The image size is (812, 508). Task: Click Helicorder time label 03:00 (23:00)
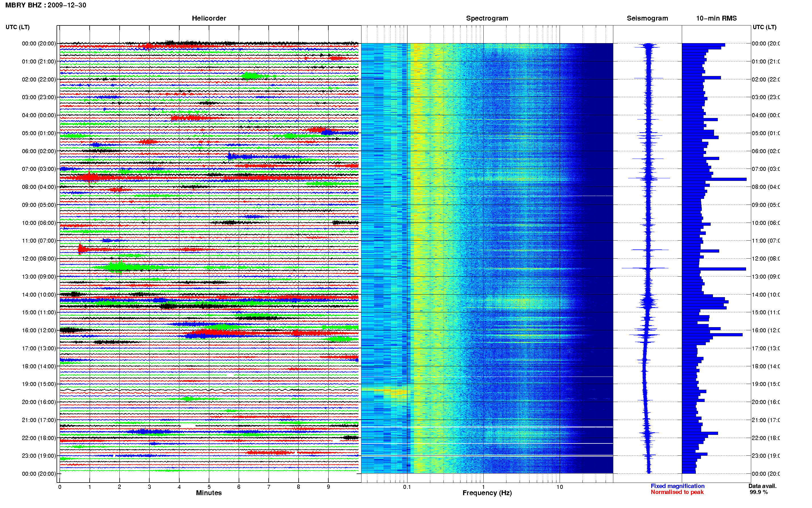[39, 97]
